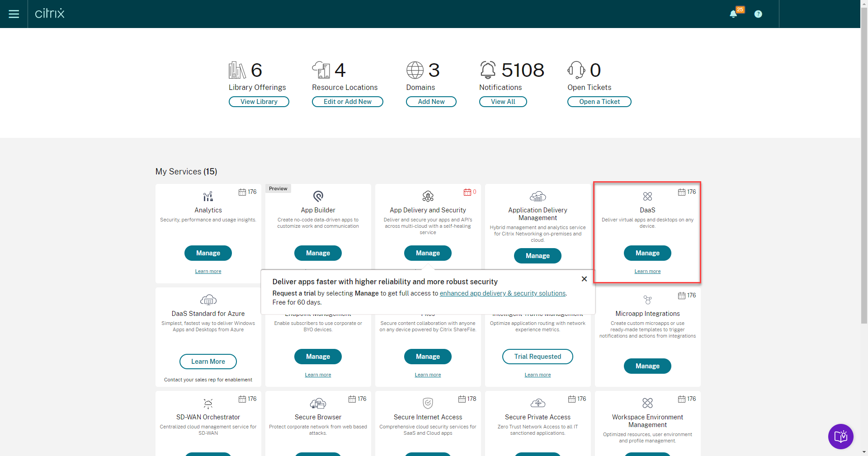The image size is (868, 456).
Task: Open Learn more under the ShareFile card
Action: click(x=428, y=375)
